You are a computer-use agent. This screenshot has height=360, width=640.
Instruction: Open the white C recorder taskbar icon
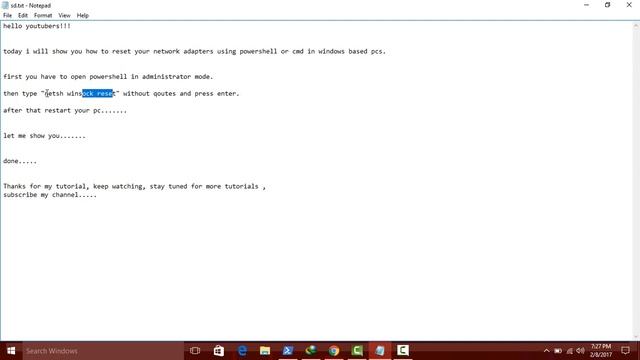pyautogui.click(x=403, y=351)
